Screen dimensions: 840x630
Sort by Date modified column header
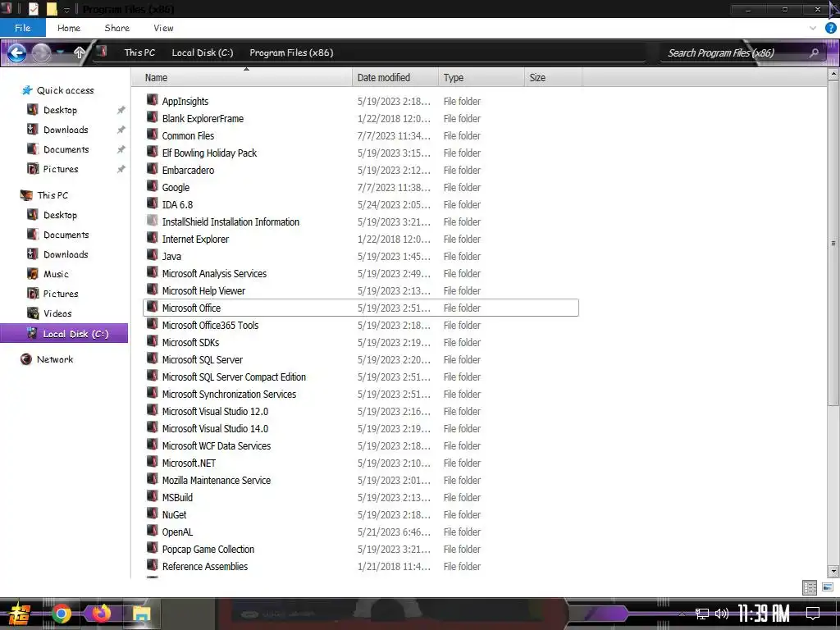(395, 78)
